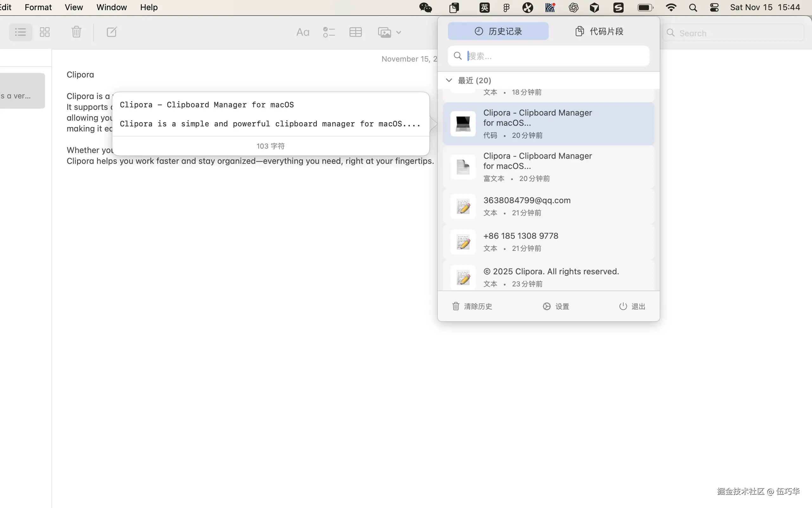
Task: Select the © 2025 Clipora clip
Action: coord(548,276)
